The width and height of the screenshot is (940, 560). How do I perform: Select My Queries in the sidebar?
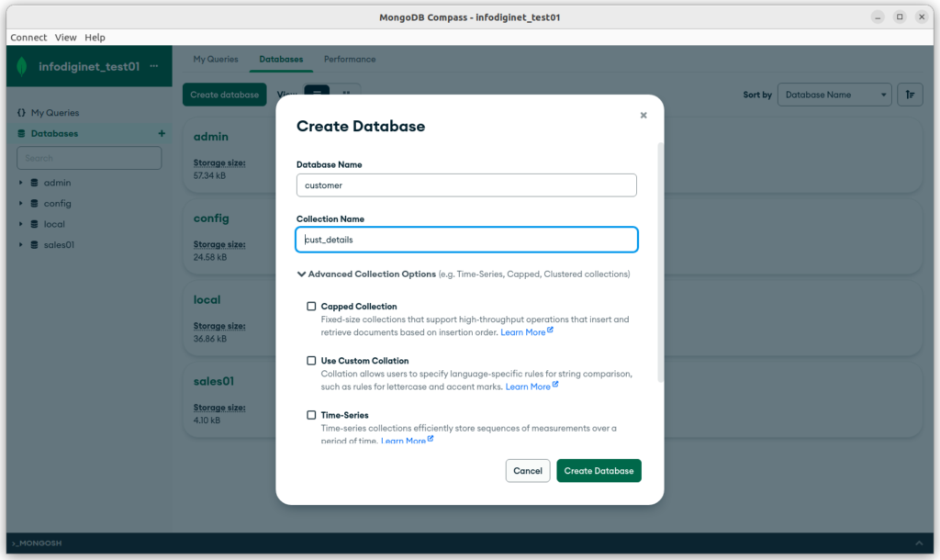pos(55,113)
